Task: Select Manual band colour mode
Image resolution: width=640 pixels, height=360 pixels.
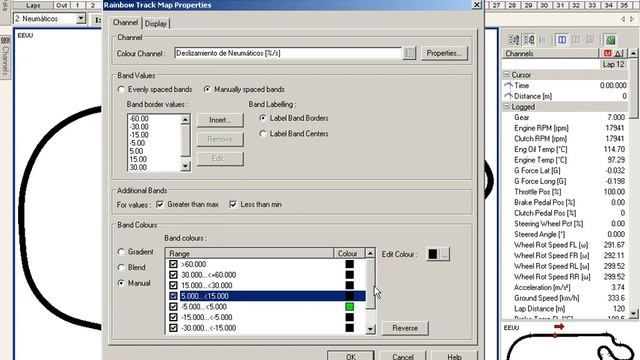Action: point(121,283)
